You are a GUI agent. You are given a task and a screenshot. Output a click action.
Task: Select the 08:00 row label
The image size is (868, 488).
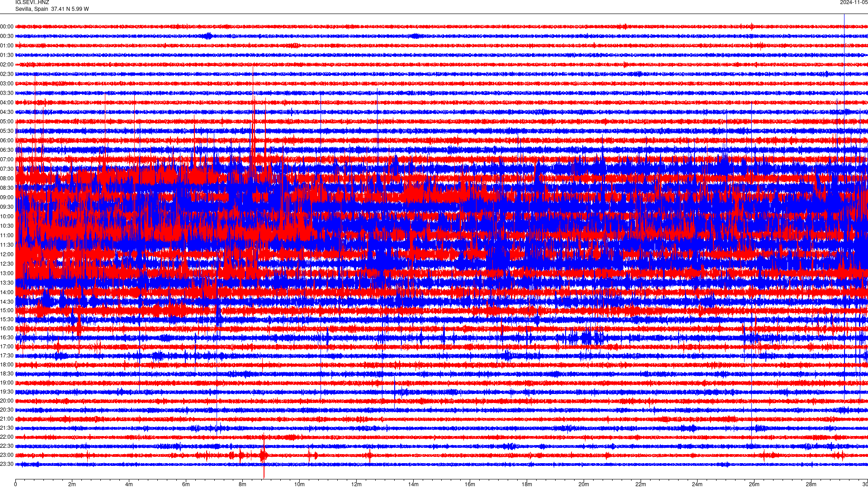[x=7, y=178]
